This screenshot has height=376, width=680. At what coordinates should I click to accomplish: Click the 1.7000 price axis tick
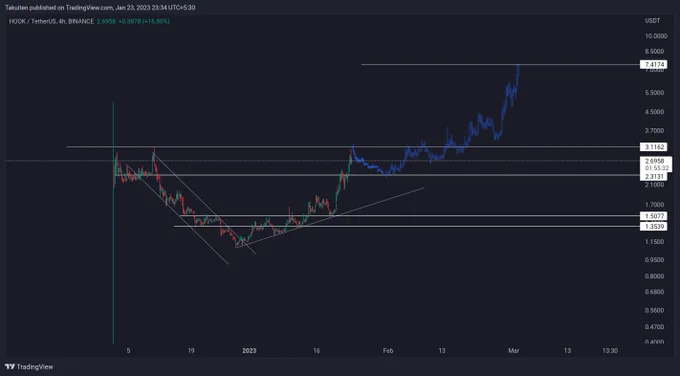pos(655,205)
